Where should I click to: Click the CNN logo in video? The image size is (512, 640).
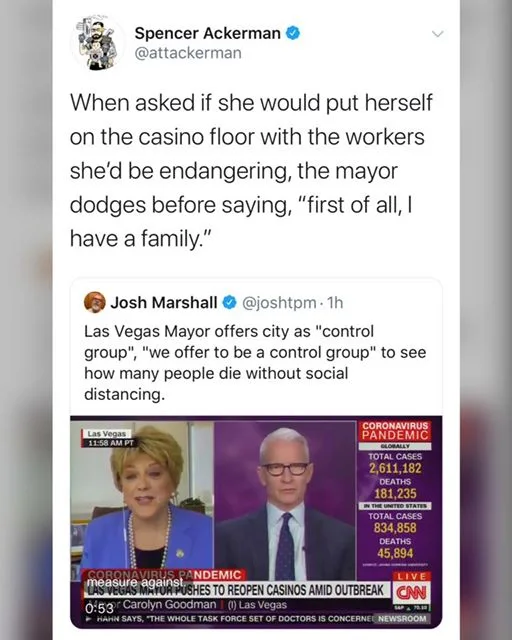[x=412, y=592]
